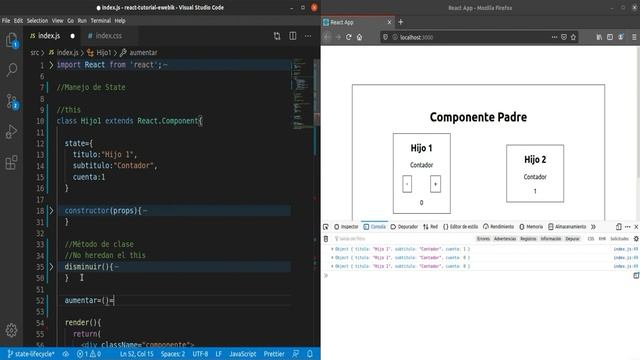Viewport: 640px width, 360px height.
Task: Open the Selection menu in VS Code
Action: [37, 20]
